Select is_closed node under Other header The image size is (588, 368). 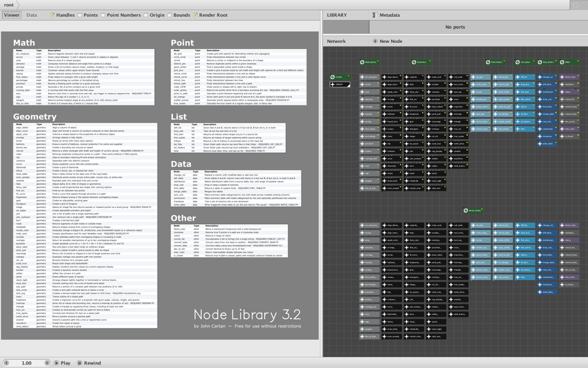click(569, 137)
